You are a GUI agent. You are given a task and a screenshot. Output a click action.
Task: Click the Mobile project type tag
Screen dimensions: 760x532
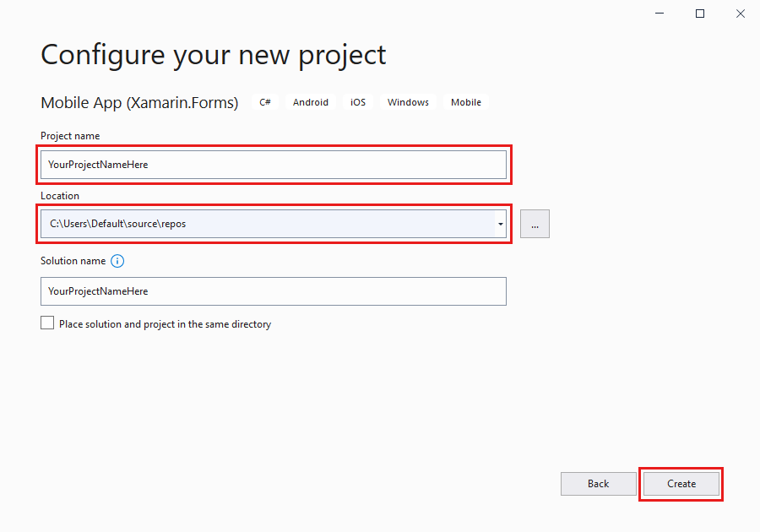[465, 102]
